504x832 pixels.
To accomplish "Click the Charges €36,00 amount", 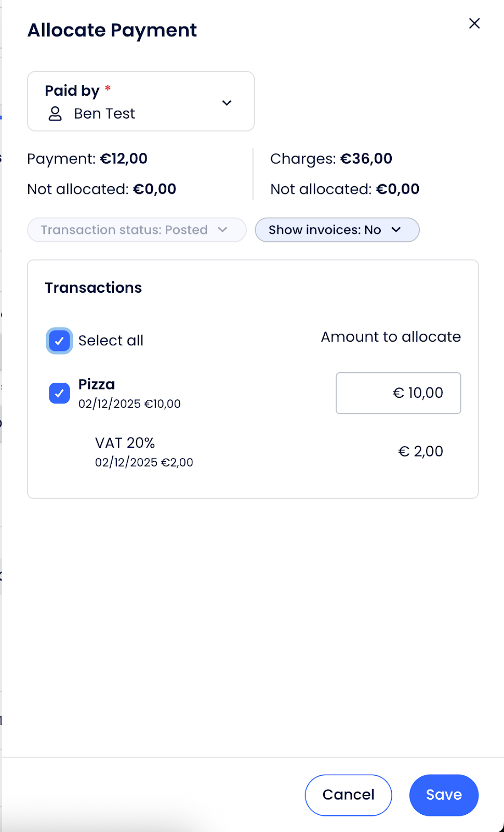I will (x=366, y=159).
